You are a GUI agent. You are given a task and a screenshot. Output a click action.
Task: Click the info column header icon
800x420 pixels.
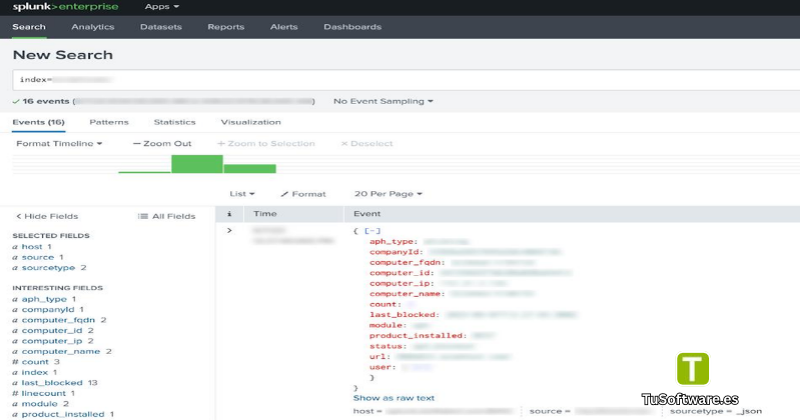[229, 214]
